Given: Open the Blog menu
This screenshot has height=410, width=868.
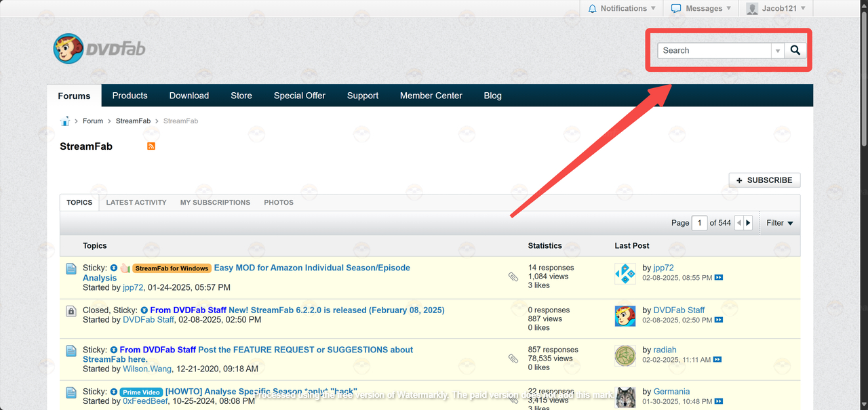Looking at the screenshot, I should pos(493,96).
